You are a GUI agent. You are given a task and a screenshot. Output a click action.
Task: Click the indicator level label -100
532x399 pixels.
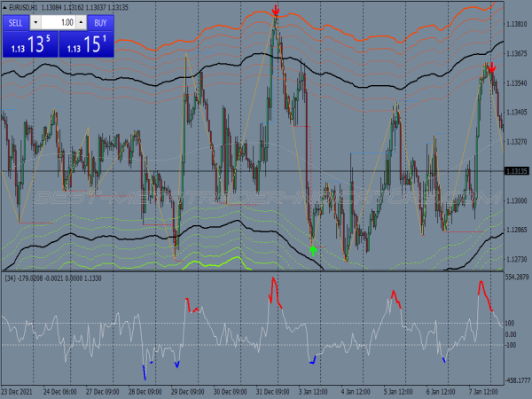(511, 345)
